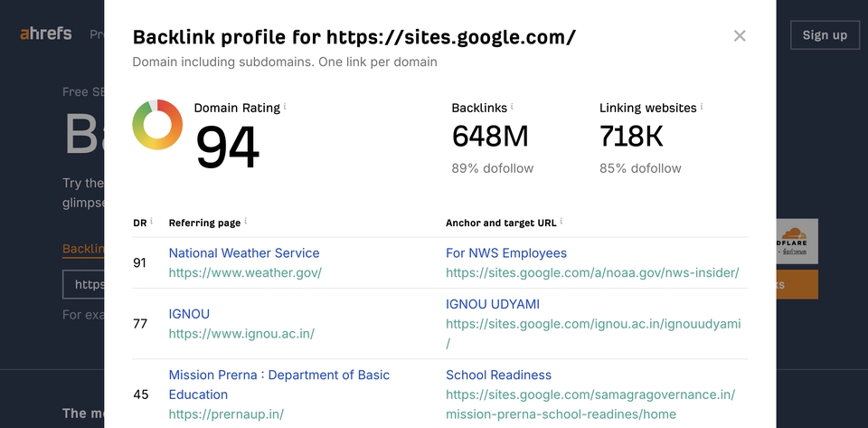Click the ahrefs logo
Image resolution: width=868 pixels, height=428 pixels.
(45, 34)
